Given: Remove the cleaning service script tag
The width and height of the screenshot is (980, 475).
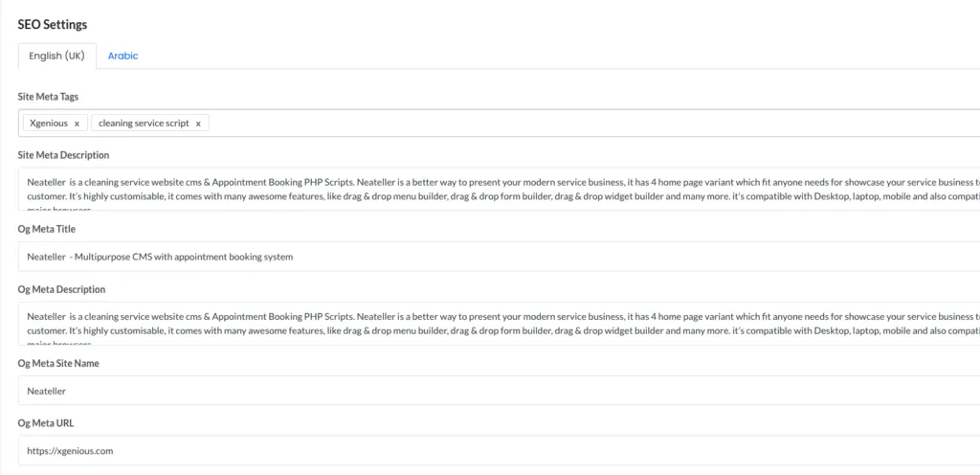Looking at the screenshot, I should [198, 124].
